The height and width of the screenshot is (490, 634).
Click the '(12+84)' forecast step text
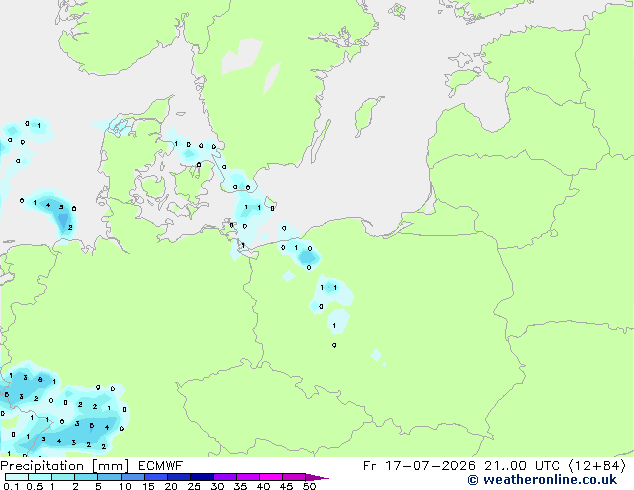pos(597,466)
